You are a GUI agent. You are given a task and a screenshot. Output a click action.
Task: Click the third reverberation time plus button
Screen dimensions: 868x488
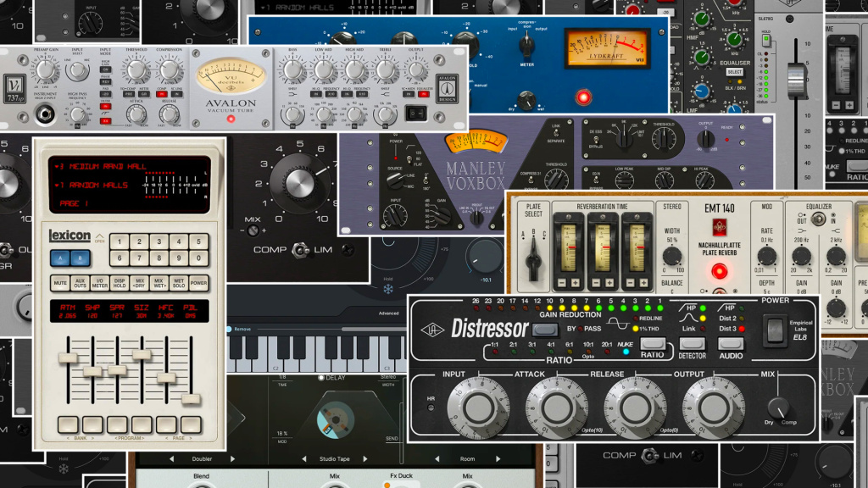pos(643,283)
